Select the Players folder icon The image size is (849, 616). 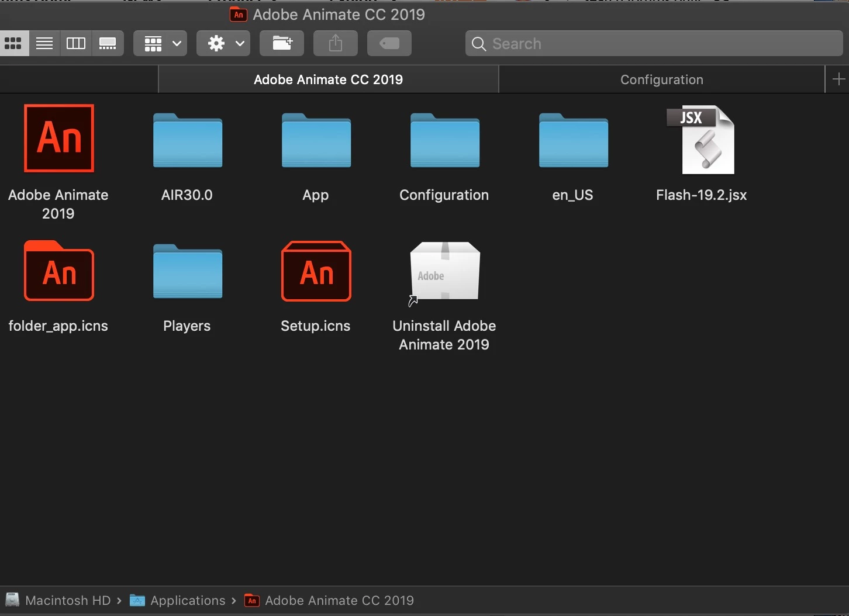pos(188,271)
